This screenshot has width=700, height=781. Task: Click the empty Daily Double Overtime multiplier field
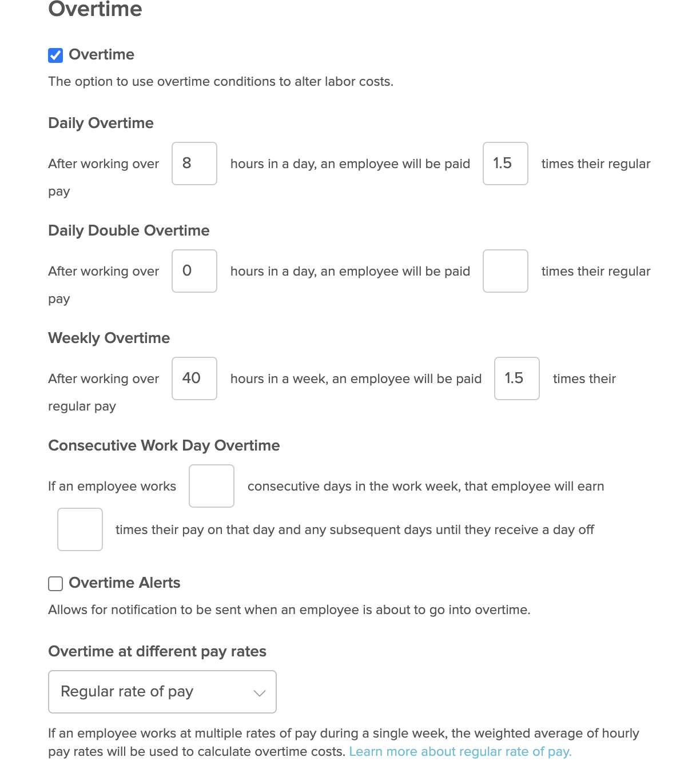pos(506,271)
